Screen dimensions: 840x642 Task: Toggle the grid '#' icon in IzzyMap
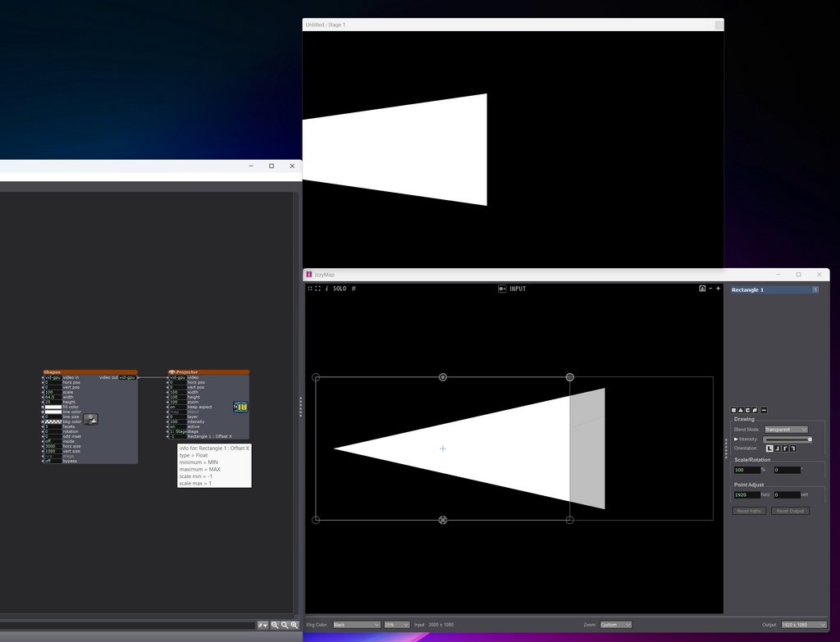click(354, 289)
